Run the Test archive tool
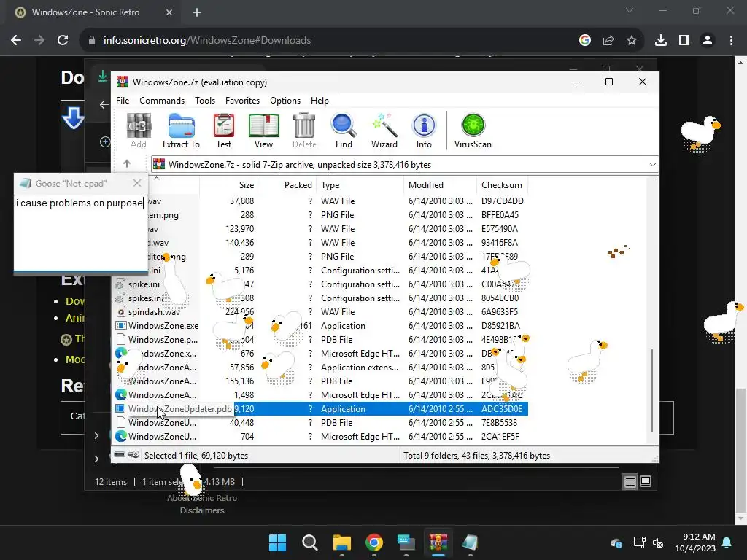The height and width of the screenshot is (560, 747). pyautogui.click(x=223, y=131)
